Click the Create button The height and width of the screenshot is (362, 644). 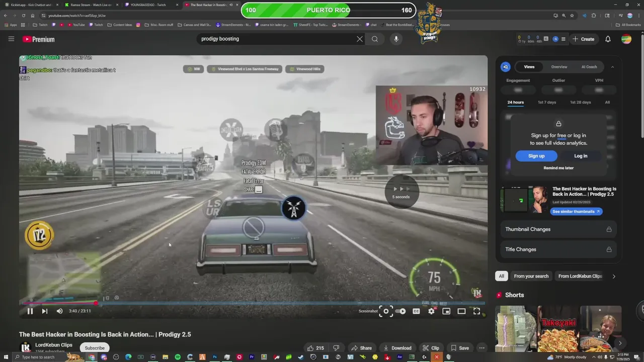(584, 39)
